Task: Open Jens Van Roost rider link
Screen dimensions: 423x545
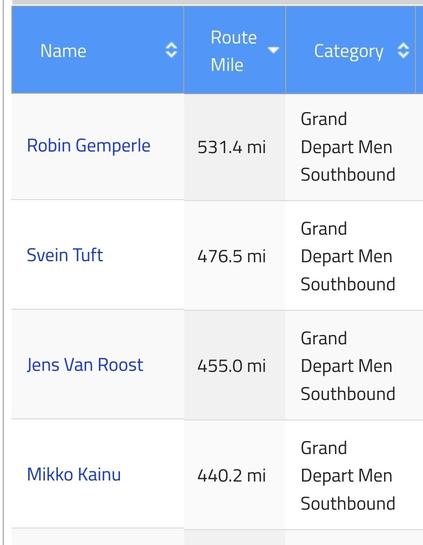Action: [x=85, y=365]
